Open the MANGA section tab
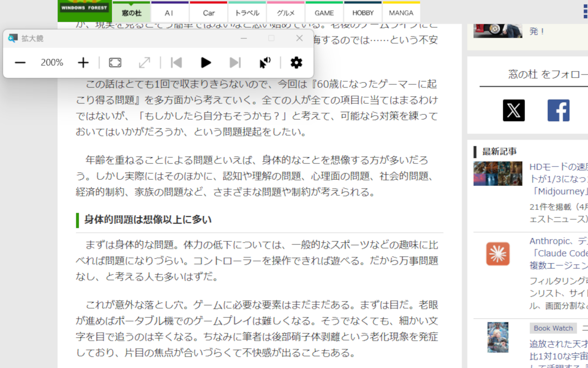 click(401, 13)
